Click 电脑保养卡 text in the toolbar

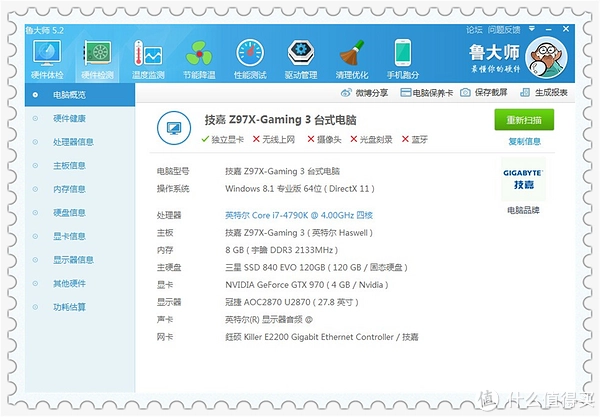(x=433, y=93)
